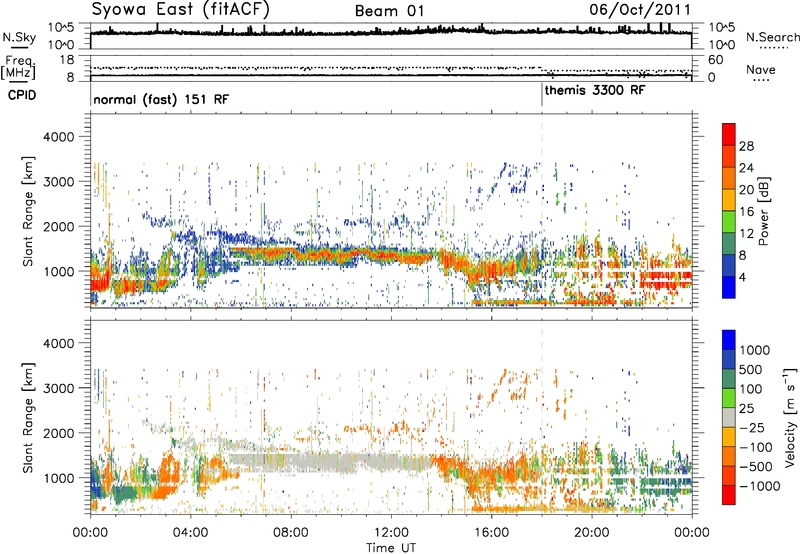
Task: Click the '60' tick on the Nave axis
Action: (x=715, y=60)
